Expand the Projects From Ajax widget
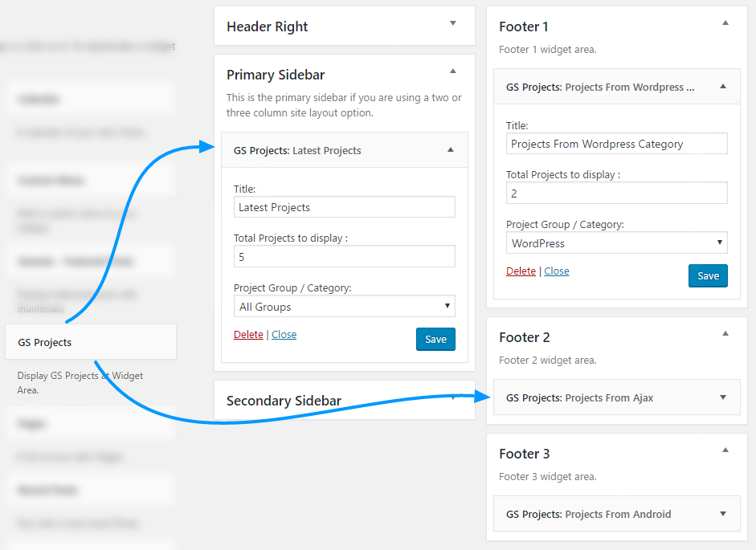 click(723, 397)
